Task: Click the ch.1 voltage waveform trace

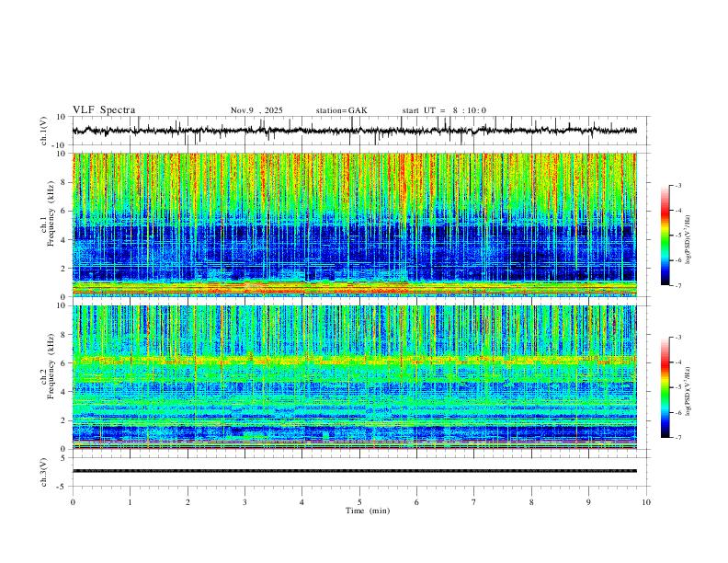Action: click(354, 131)
